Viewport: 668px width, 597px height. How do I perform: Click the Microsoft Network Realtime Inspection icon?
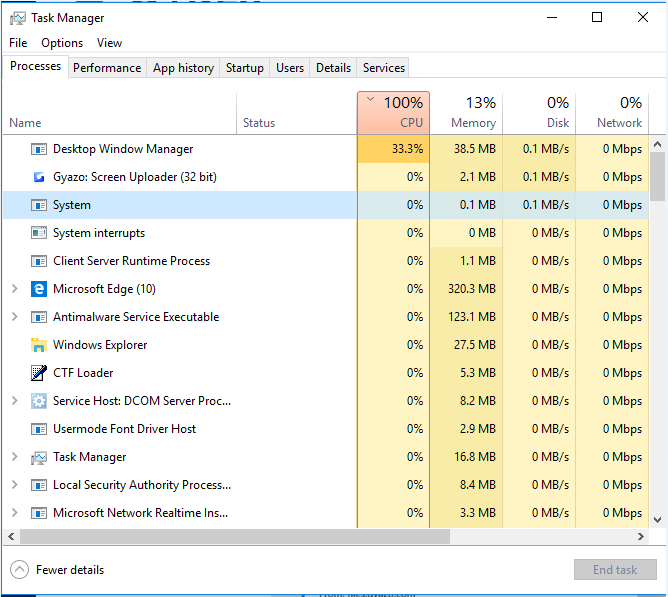click(x=39, y=513)
